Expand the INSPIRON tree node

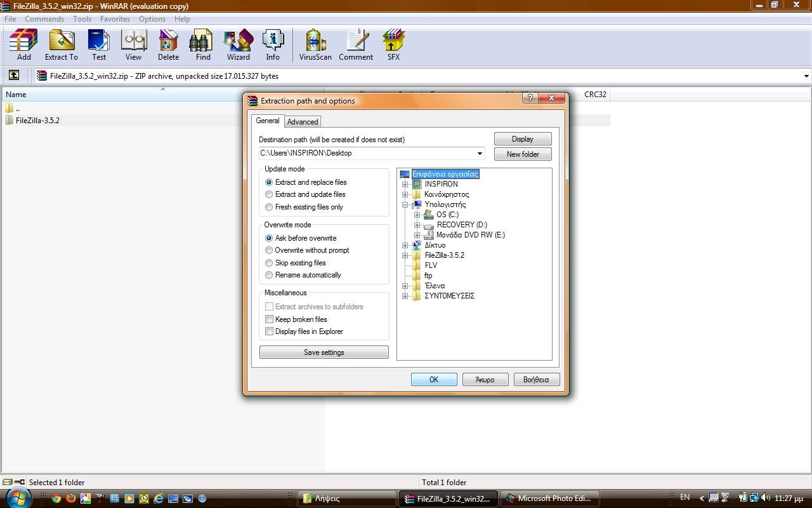(x=405, y=184)
